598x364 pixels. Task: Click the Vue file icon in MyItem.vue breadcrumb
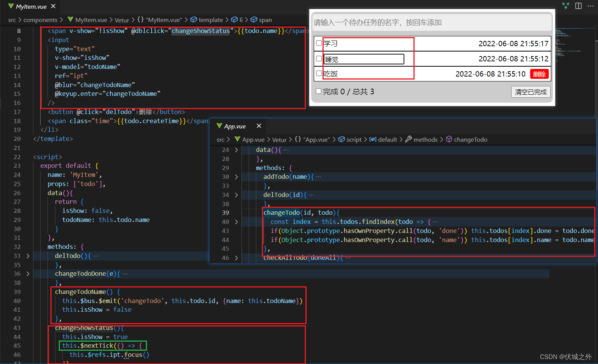(70, 19)
